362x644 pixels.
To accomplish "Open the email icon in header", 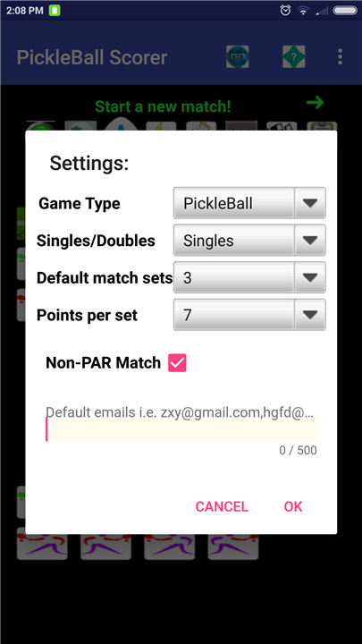I will 237,56.
